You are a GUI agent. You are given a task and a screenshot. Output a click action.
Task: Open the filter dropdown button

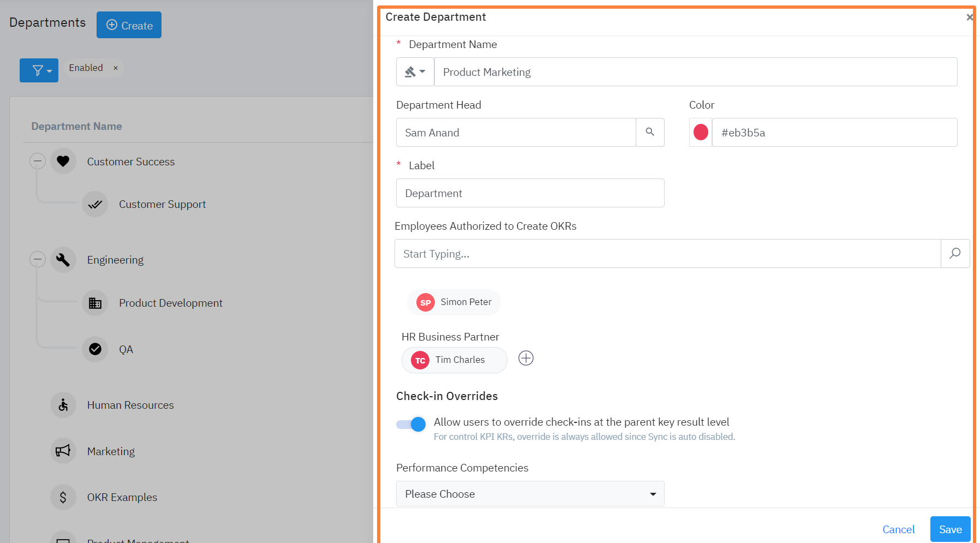(x=39, y=70)
